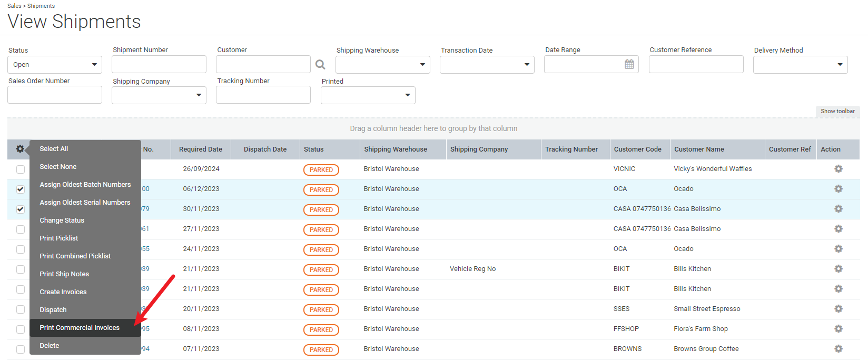Tick the checkbox for 07/11/2023 shipment
This screenshot has width=868, height=361.
click(x=21, y=349)
